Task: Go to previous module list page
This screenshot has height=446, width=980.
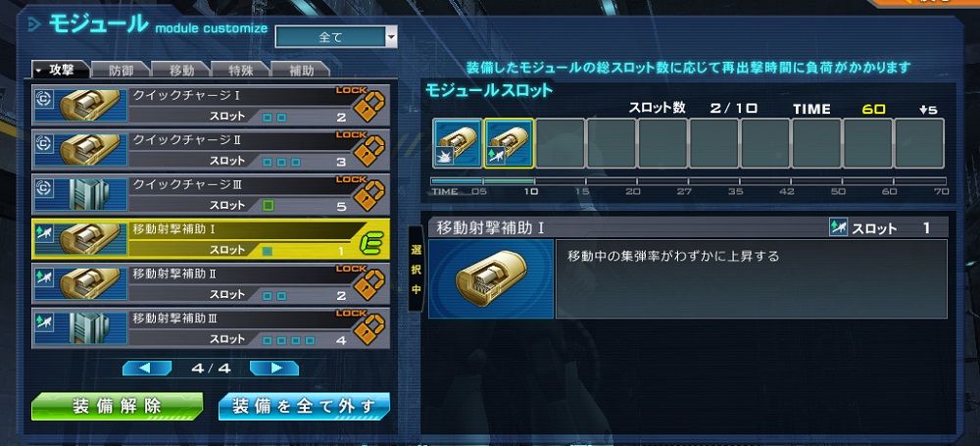Action: 147,368
